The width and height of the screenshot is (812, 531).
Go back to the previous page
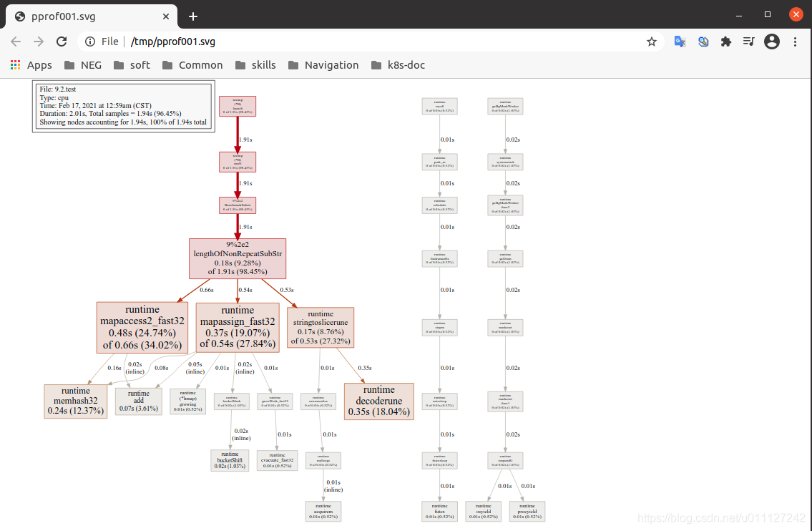click(16, 42)
